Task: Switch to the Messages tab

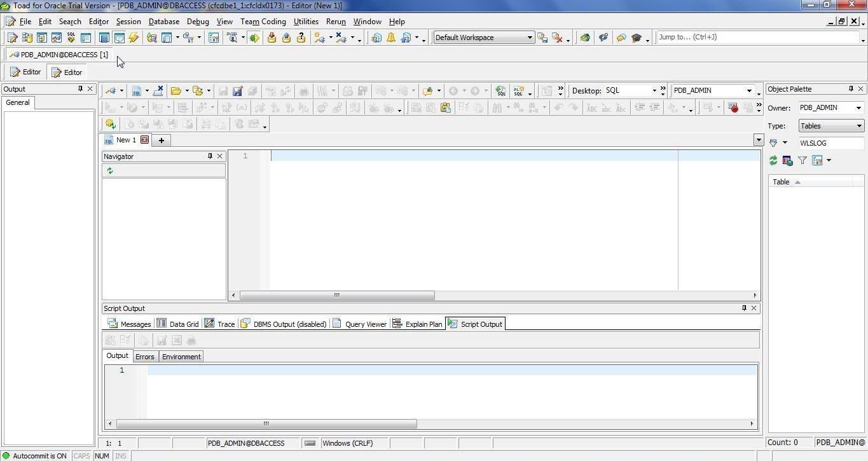Action: click(129, 324)
